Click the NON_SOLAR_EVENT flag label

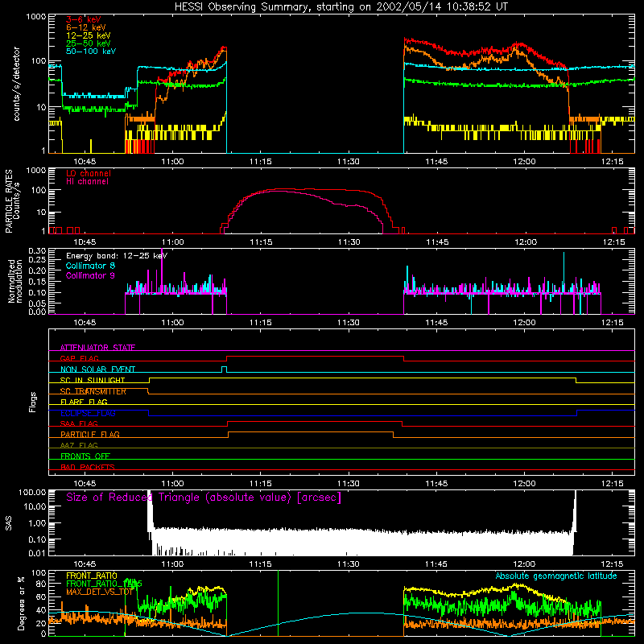click(97, 369)
